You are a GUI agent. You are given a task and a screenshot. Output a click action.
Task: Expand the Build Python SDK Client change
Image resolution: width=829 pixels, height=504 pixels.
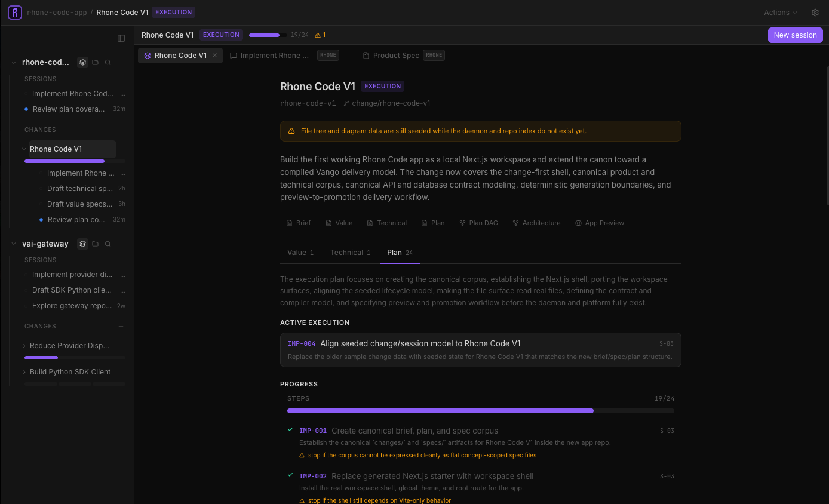click(24, 372)
